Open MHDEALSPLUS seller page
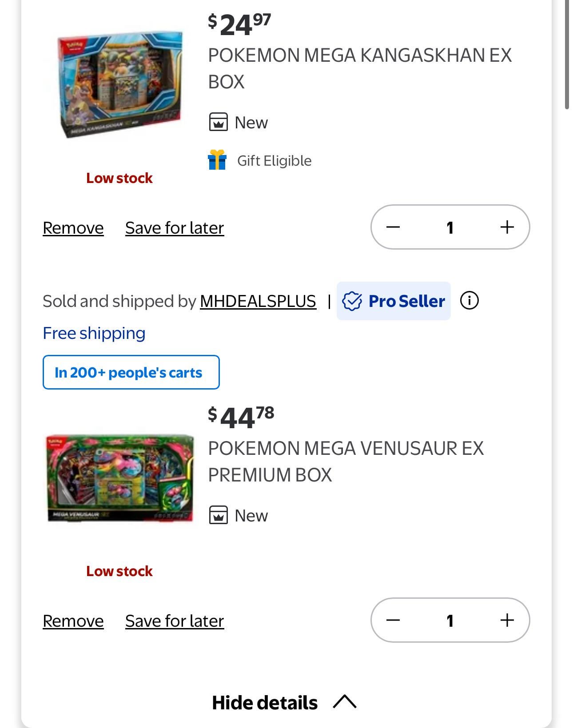 [258, 301]
